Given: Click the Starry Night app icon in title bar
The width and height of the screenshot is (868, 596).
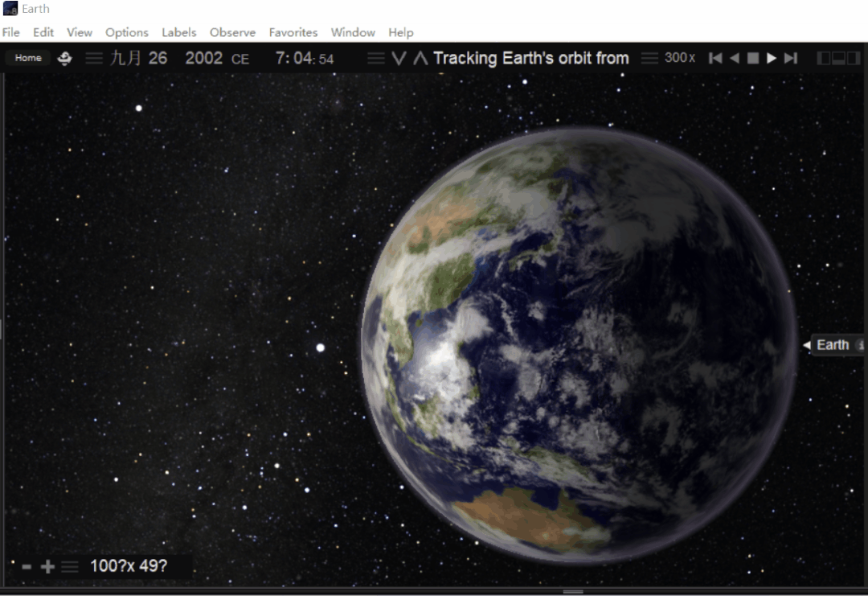Looking at the screenshot, I should coord(10,8).
